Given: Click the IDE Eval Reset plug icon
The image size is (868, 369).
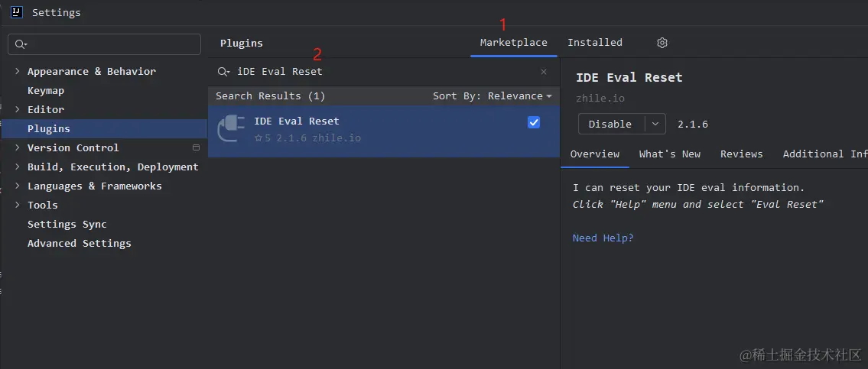Looking at the screenshot, I should (231, 128).
